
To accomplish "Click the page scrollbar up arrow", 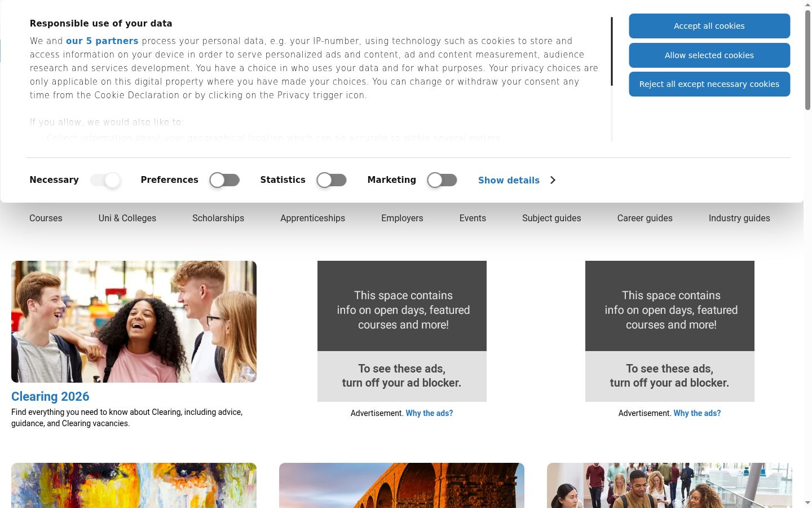I will click(x=807, y=4).
